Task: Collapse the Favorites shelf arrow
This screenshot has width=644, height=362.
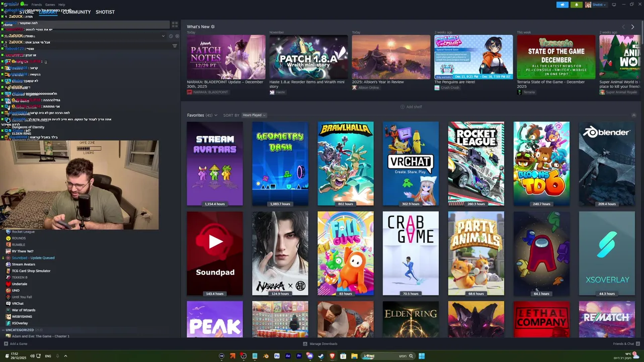Action: click(634, 115)
